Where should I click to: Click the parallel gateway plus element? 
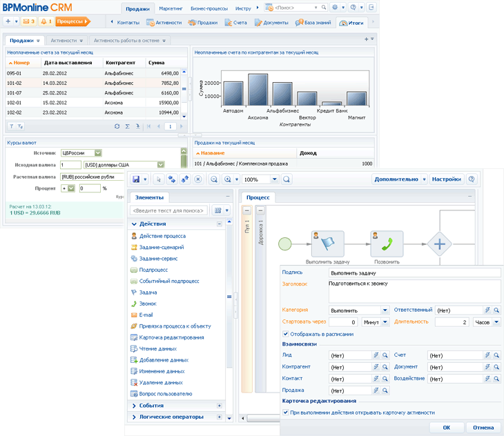[x=439, y=244]
